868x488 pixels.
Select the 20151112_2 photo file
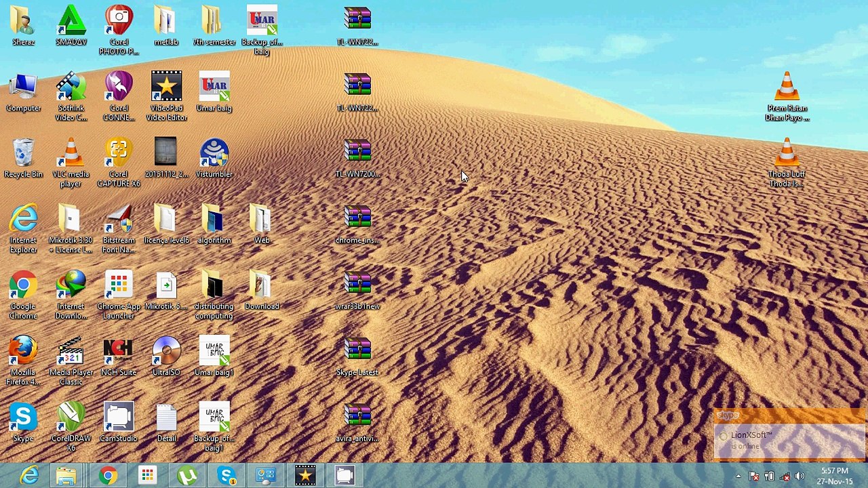[x=166, y=159]
